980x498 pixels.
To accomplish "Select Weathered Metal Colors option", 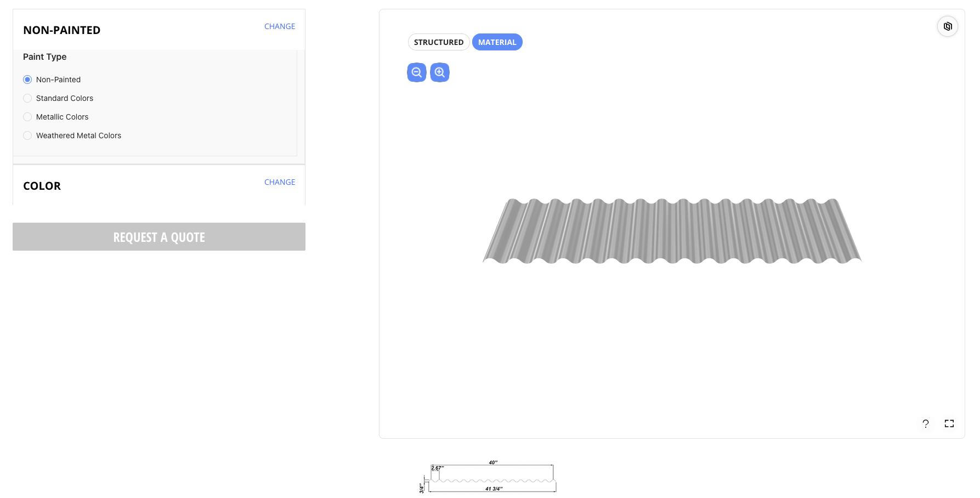I will point(27,135).
